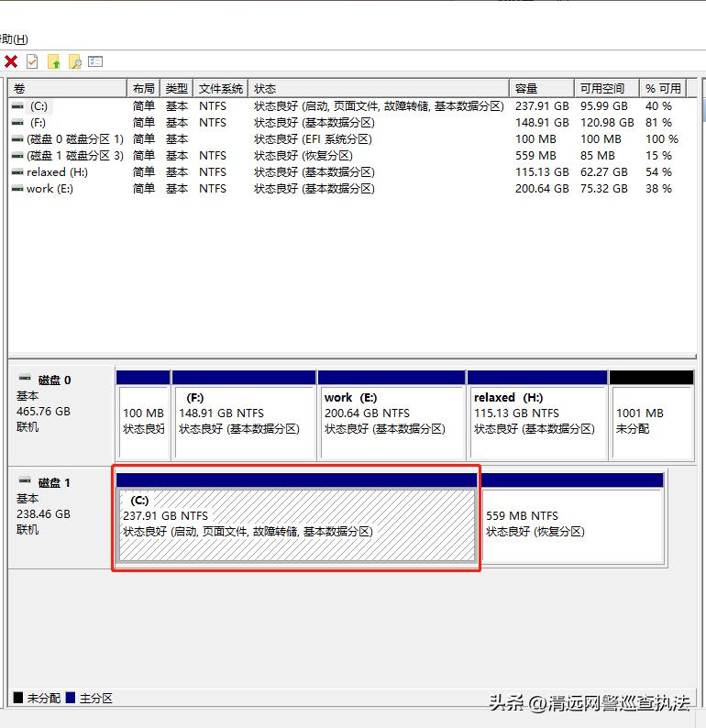Select the 1001 MB unallocated space block
This screenshot has height=728, width=706.
[x=652, y=415]
